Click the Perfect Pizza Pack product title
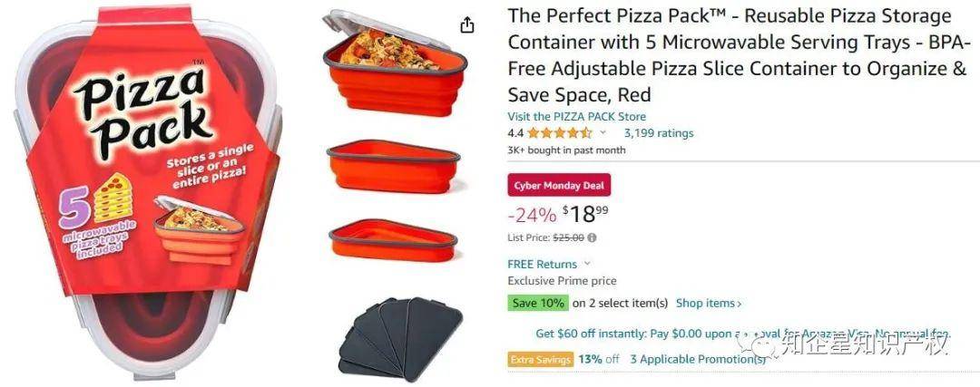 tap(740, 55)
